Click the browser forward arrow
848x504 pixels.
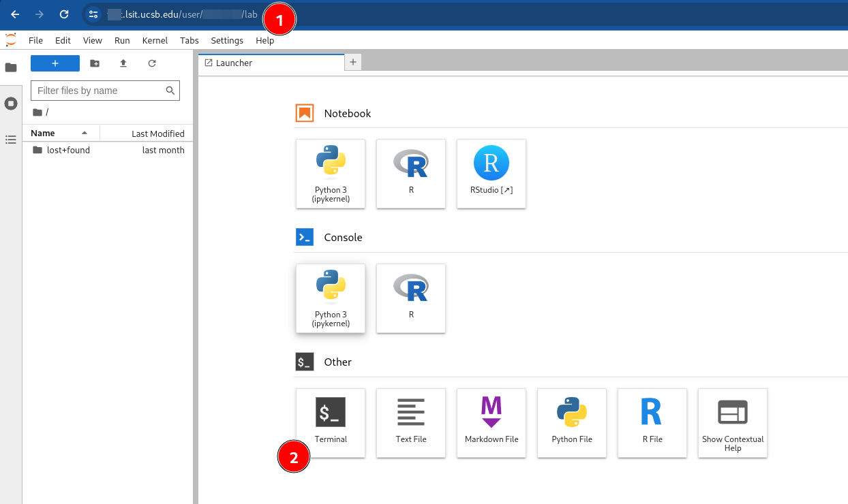[x=40, y=14]
